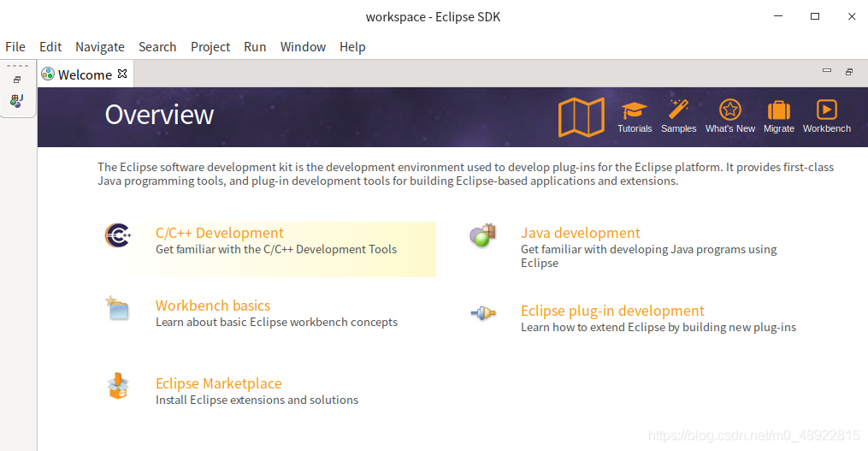Open the Overview map icon

[x=582, y=117]
